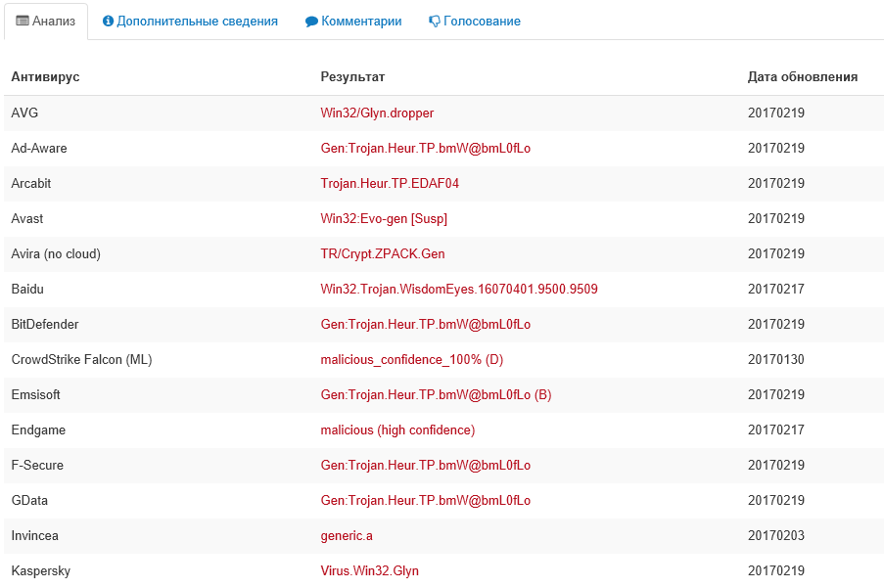Viewport: 884px width, 588px height.
Task: Select CrowdStrike Falcon malicious_confidence_100% result
Action: [411, 360]
